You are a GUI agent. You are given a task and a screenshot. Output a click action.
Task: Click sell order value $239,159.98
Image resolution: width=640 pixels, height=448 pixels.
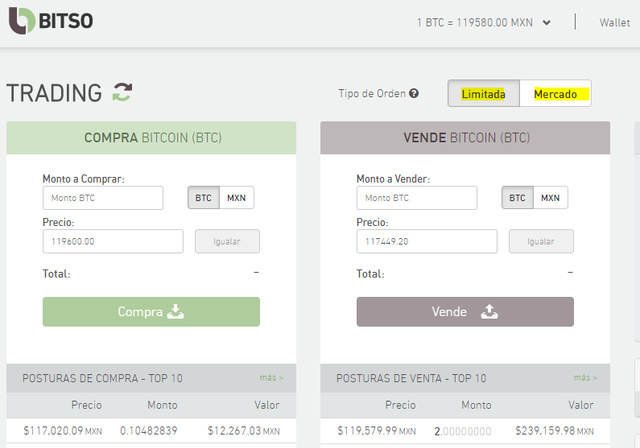(554, 430)
